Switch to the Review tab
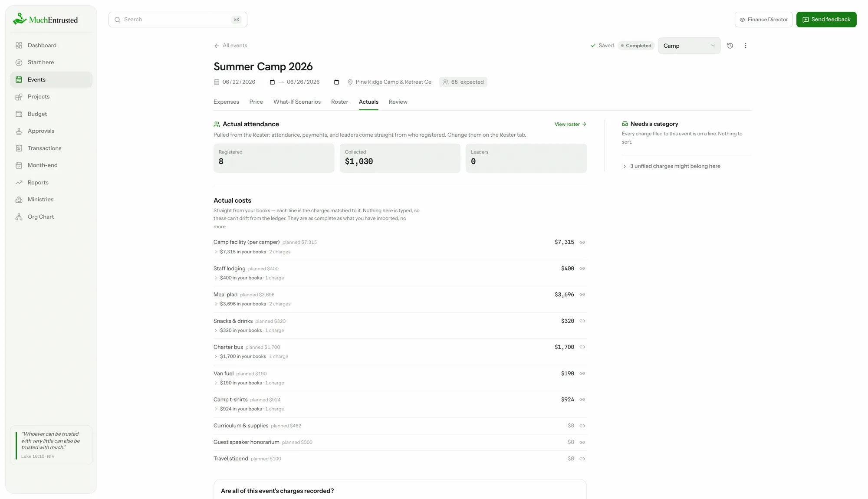The width and height of the screenshot is (868, 499). (x=398, y=102)
